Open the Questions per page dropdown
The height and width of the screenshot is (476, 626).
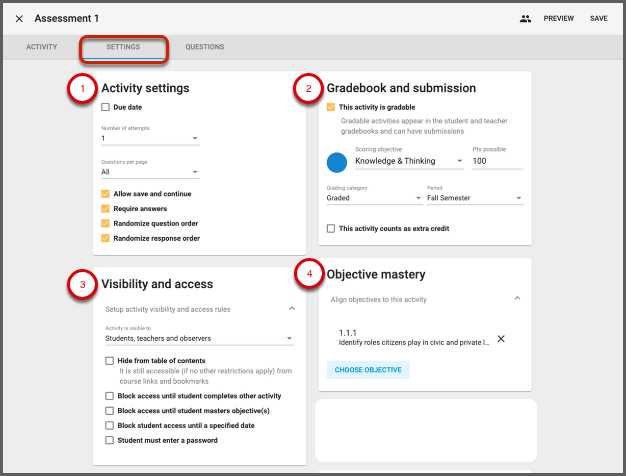point(150,172)
